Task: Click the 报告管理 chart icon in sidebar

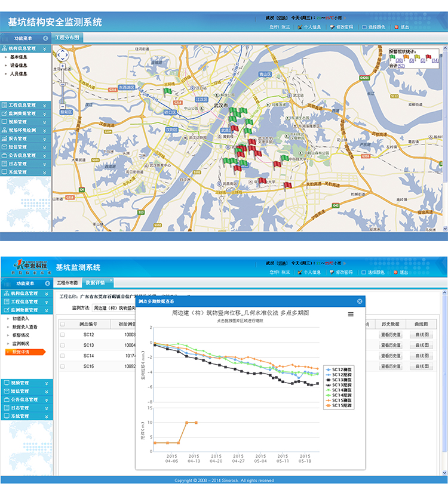Action: (5, 138)
